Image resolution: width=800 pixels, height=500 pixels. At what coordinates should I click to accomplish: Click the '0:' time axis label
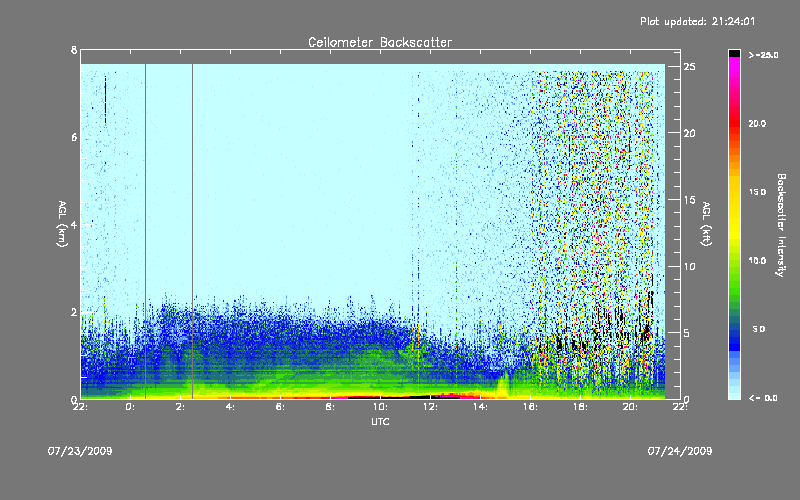(131, 407)
